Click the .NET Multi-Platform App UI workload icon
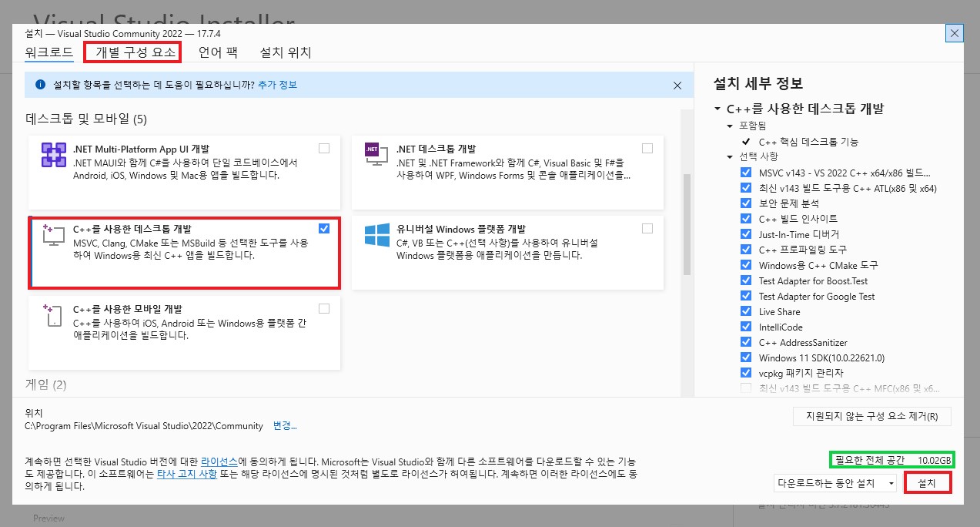This screenshot has height=527, width=980. click(x=55, y=156)
